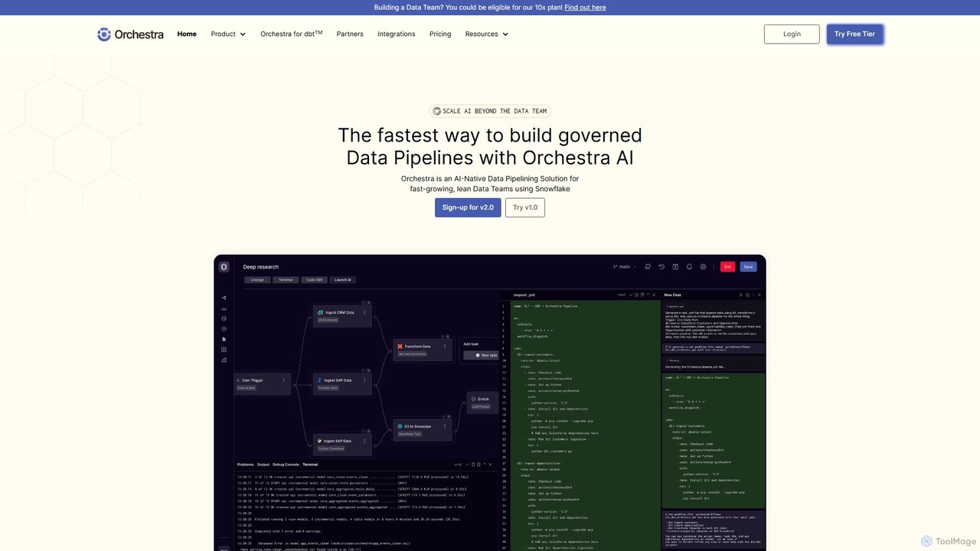
Task: Open the Home menu item
Action: coord(187,34)
